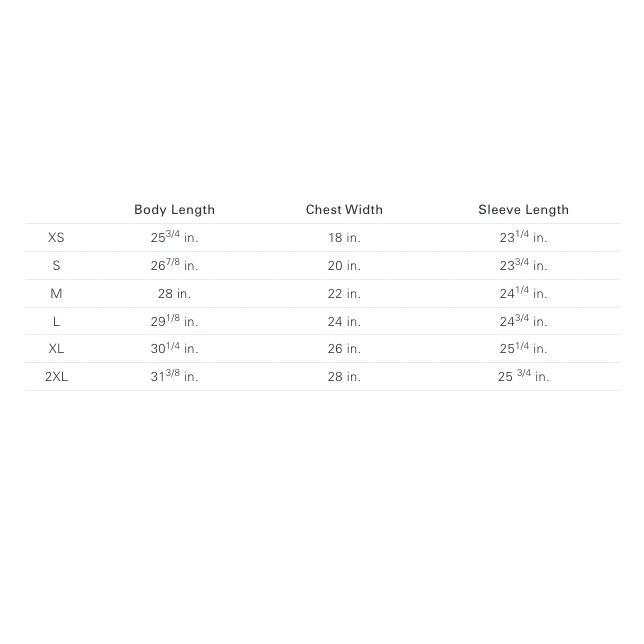Screen dimensions: 644x644
Task: Click the Chest Width column header
Action: (344, 210)
